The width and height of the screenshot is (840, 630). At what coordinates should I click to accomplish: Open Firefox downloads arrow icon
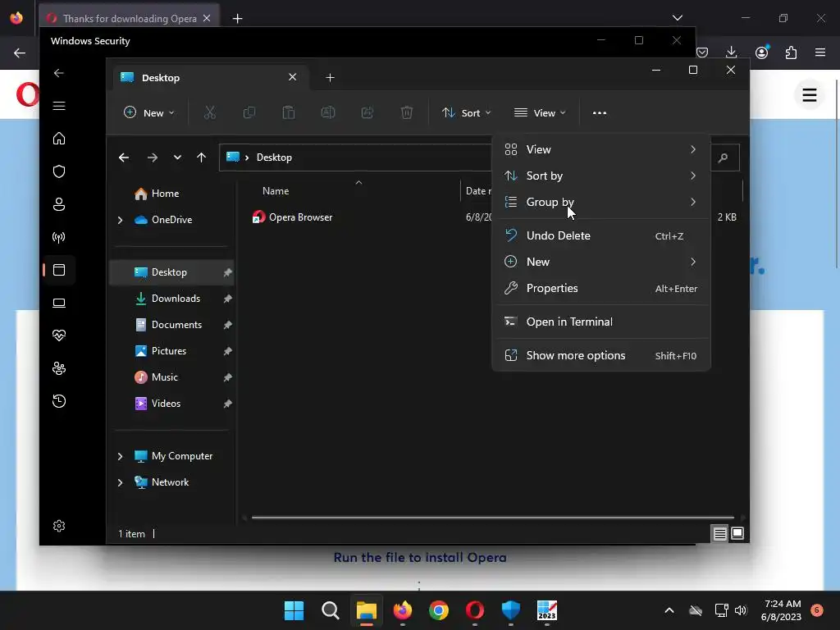tap(731, 52)
